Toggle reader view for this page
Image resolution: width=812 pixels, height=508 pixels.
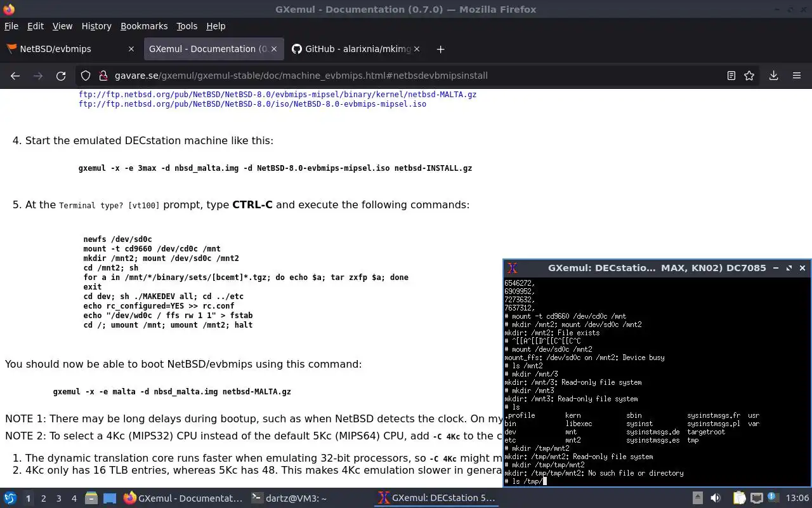click(731, 76)
